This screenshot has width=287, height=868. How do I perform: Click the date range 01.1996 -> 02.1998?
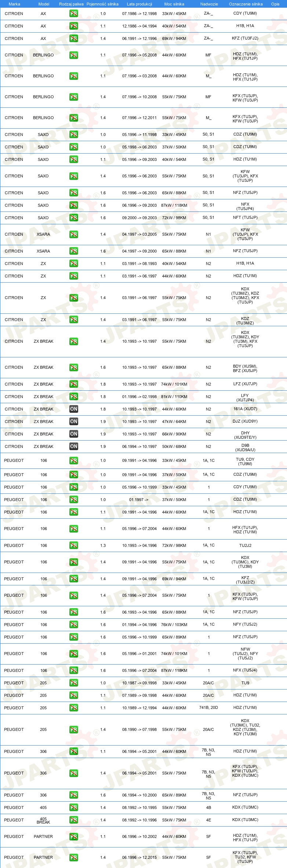click(x=139, y=397)
